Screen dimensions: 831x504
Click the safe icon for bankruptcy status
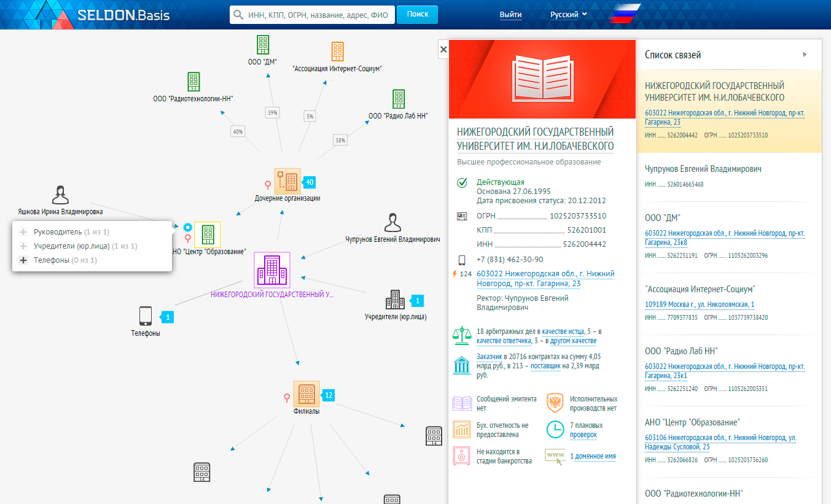click(x=461, y=456)
